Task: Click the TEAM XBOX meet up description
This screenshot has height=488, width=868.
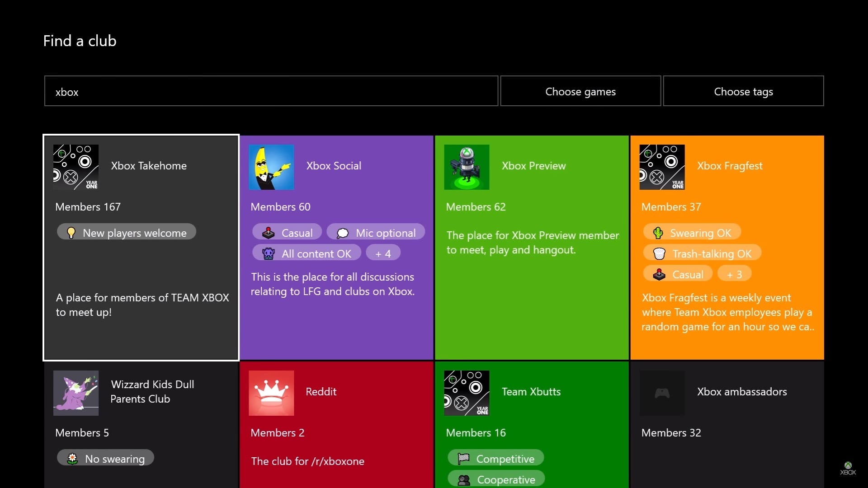Action: pos(142,305)
